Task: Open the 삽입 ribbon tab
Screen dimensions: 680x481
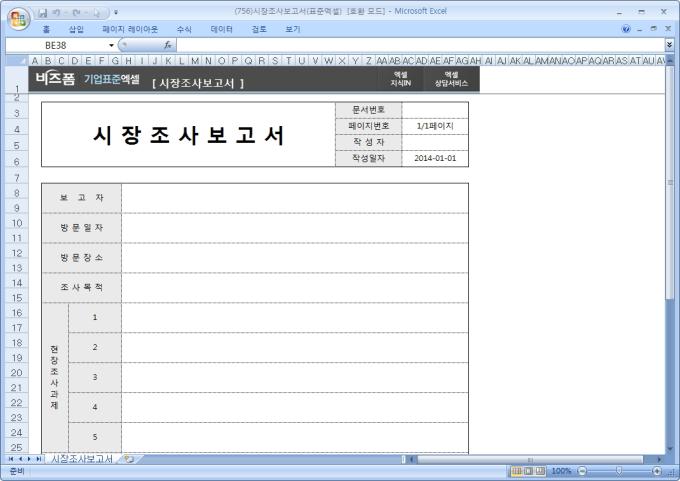Action: pos(76,29)
